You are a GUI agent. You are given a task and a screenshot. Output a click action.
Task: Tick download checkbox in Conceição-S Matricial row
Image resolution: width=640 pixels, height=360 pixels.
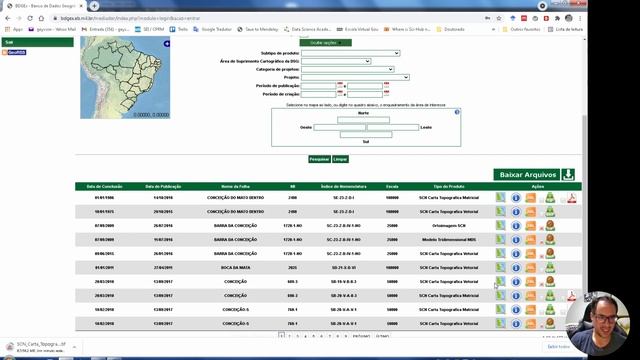[542, 312]
